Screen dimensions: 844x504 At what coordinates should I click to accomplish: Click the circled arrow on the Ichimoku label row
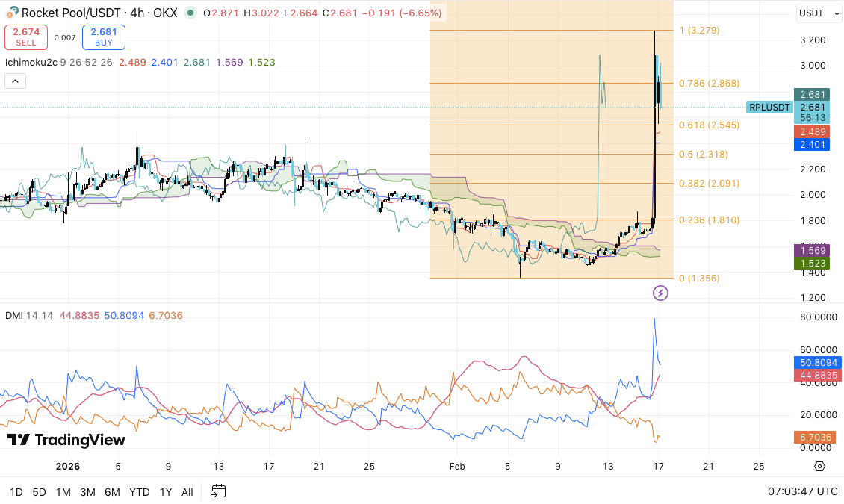click(14, 81)
